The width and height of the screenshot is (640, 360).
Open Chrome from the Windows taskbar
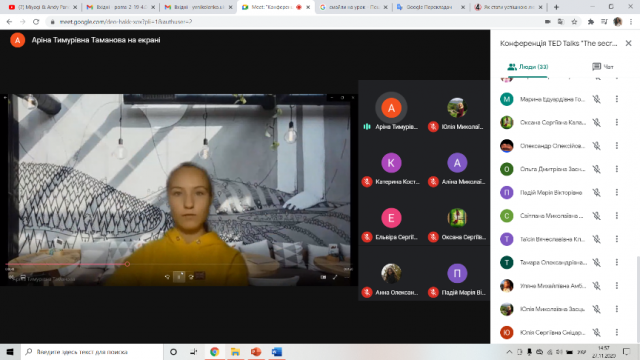pos(214,352)
